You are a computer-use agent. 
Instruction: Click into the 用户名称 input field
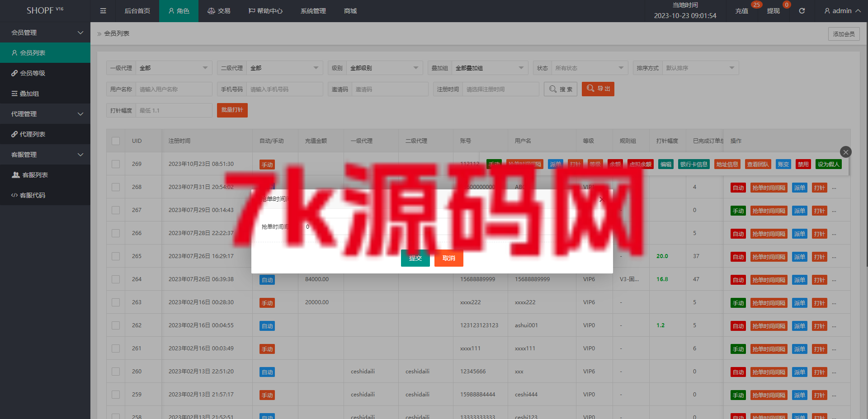point(174,89)
